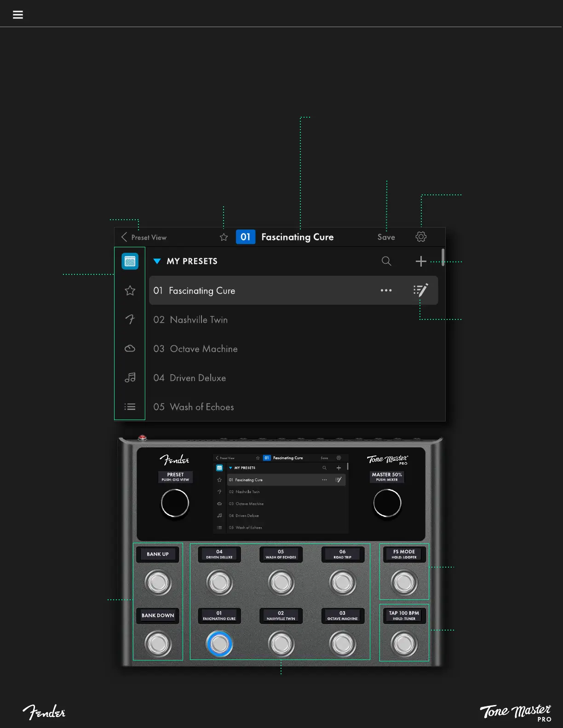Click the 05 Wash of Echoes footswitch
The image size is (563, 728).
click(281, 582)
